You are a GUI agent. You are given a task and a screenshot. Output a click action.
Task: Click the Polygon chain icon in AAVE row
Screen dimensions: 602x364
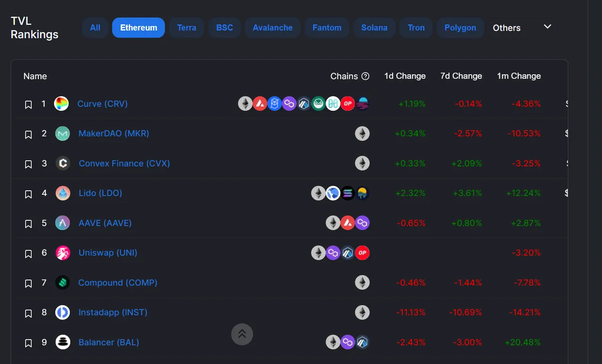[362, 223]
